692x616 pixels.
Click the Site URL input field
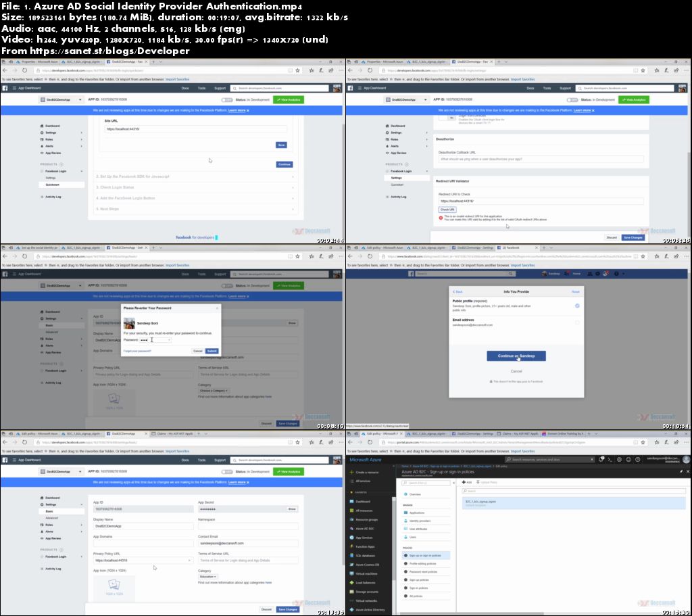click(195, 129)
